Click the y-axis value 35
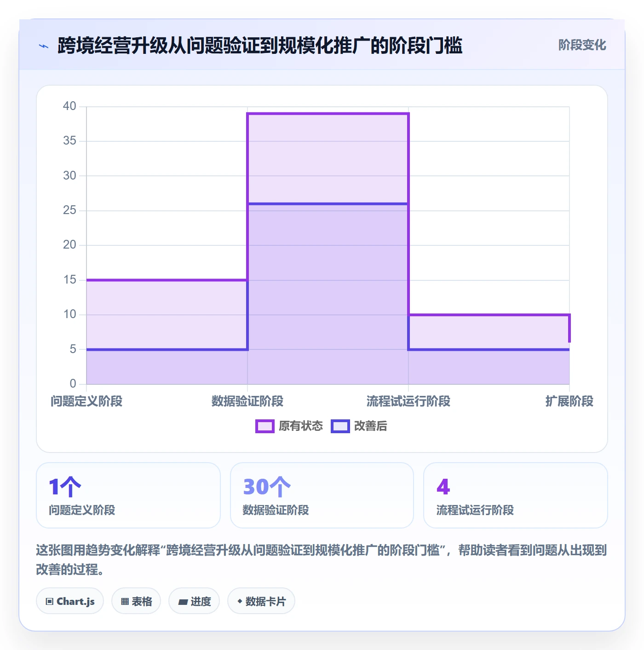Viewport: 644px width, 650px height. pyautogui.click(x=69, y=140)
